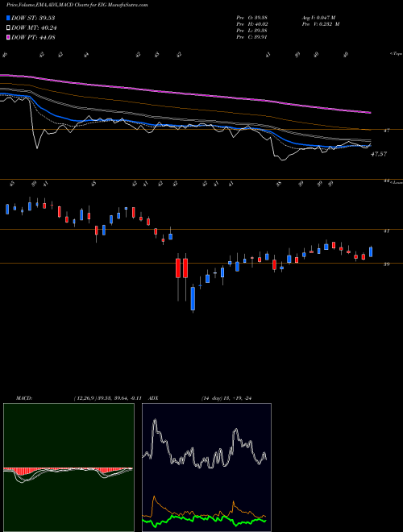Click the MACD (12,26,9) parameter values
403x532 pixels.
(x=107, y=398)
